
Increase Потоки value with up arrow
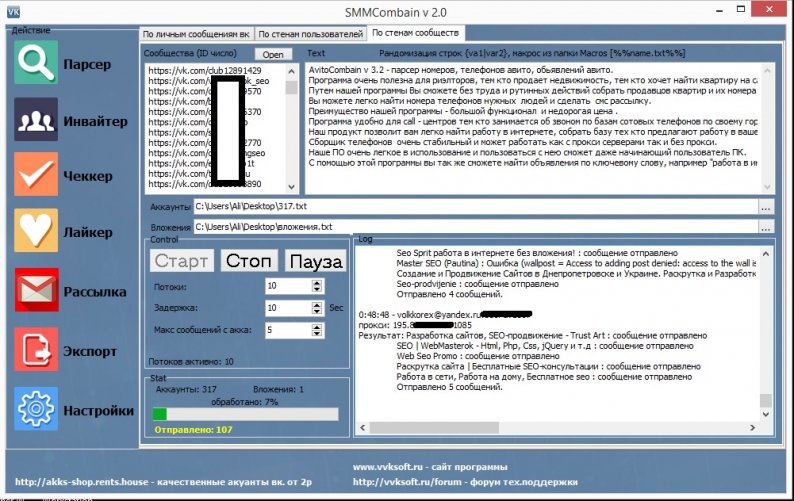click(x=317, y=283)
